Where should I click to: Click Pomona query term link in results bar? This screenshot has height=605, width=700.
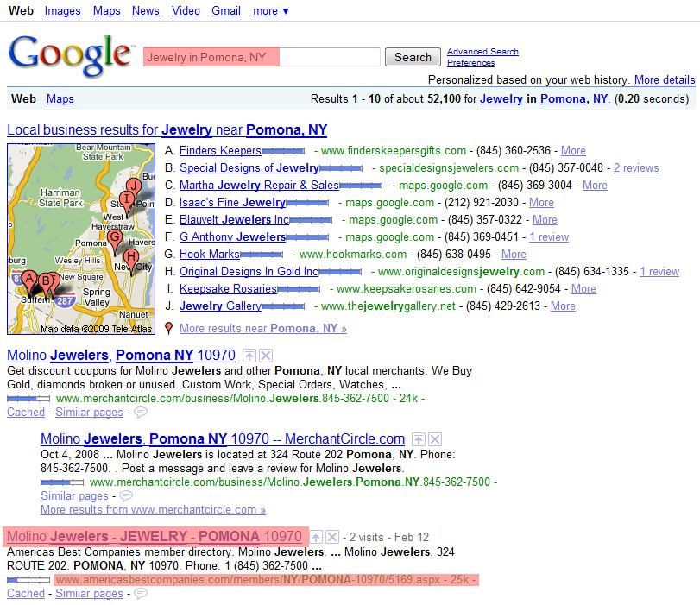coord(563,99)
